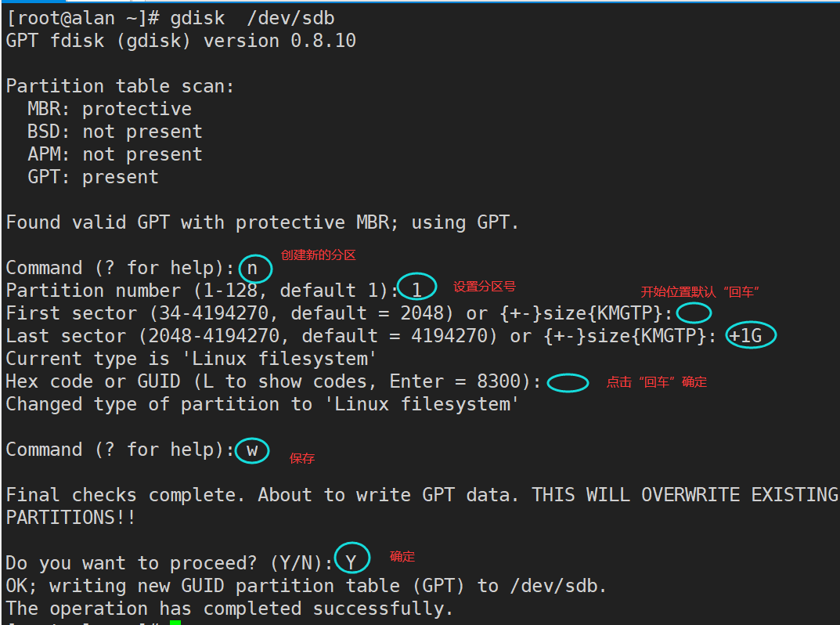840x625 pixels.
Task: Click the empty circle after Hex code prompt
Action: tap(568, 382)
